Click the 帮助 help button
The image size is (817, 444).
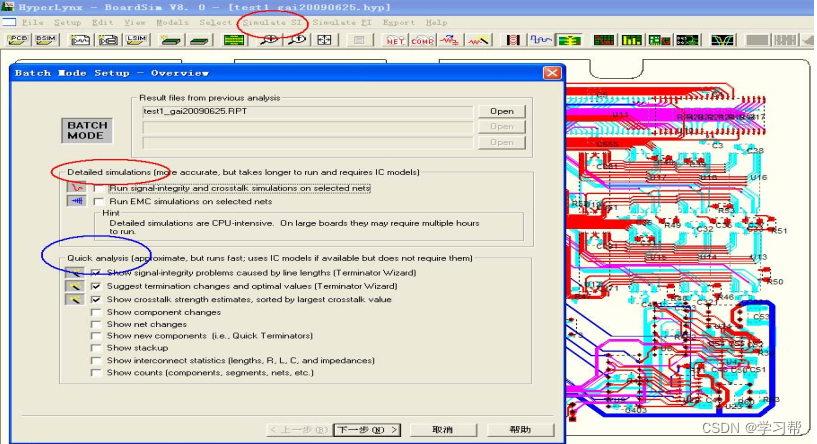(x=519, y=430)
